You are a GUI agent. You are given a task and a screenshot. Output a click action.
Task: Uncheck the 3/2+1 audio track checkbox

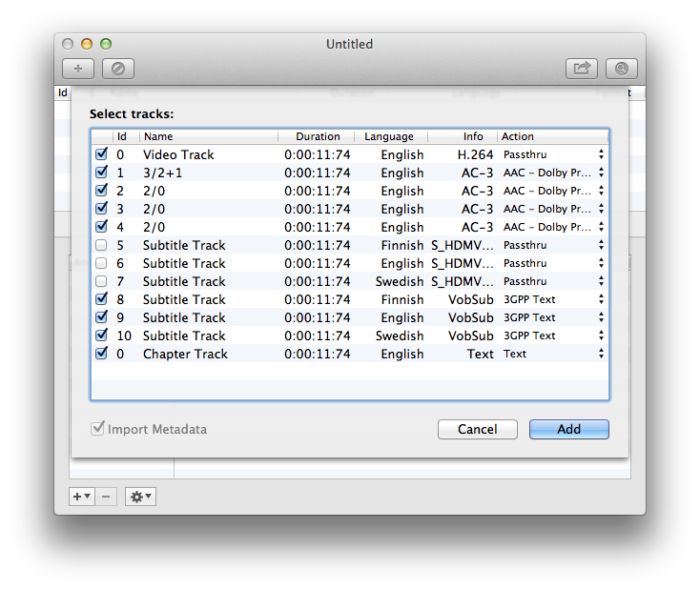click(x=101, y=173)
